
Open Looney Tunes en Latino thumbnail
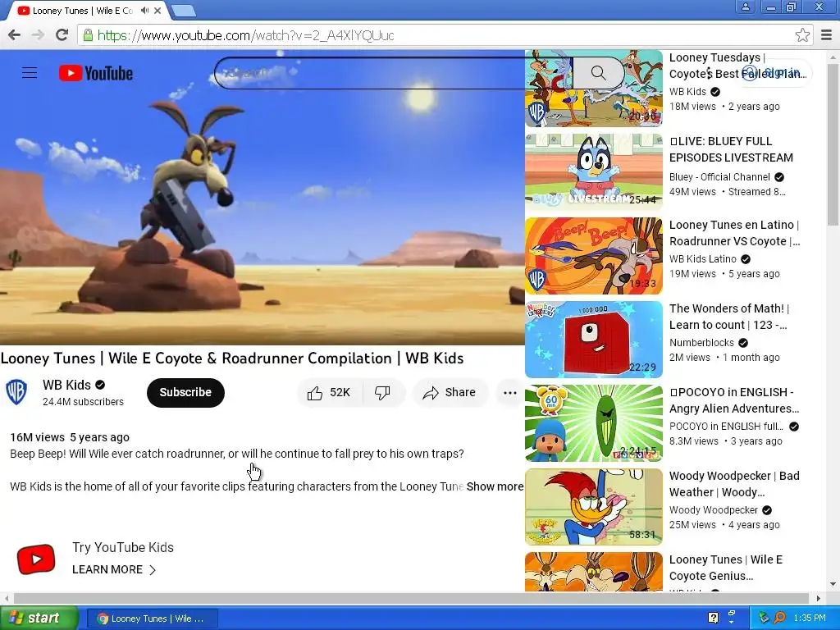pyautogui.click(x=594, y=256)
